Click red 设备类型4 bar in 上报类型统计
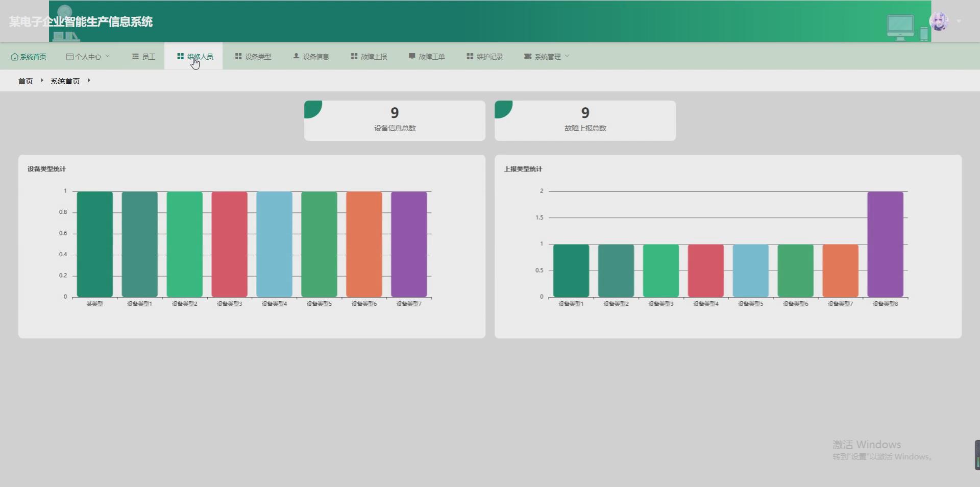This screenshot has height=487, width=980. click(706, 271)
